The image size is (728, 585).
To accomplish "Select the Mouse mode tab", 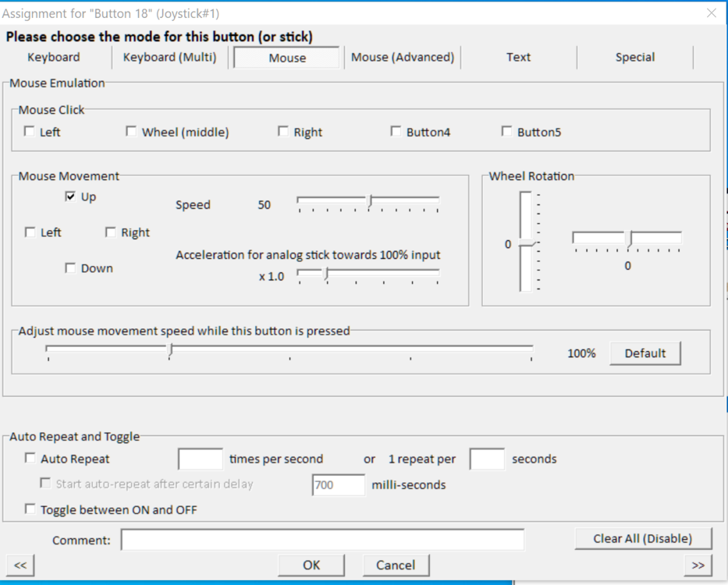I will (x=287, y=58).
